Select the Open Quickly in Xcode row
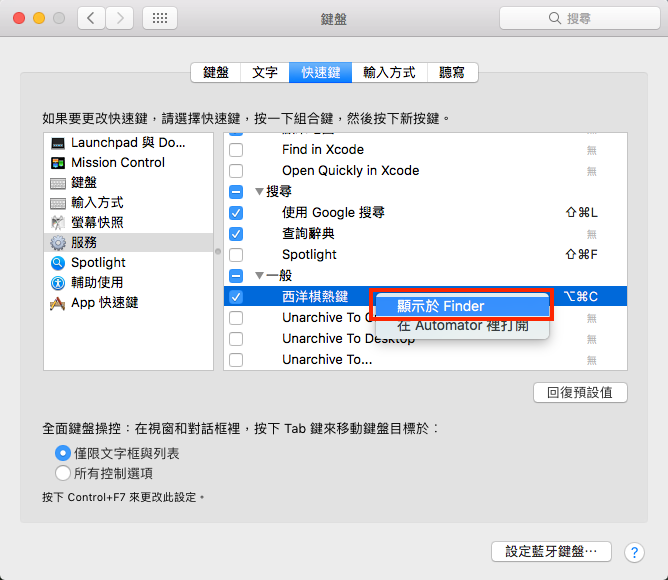668x580 pixels. pos(425,171)
